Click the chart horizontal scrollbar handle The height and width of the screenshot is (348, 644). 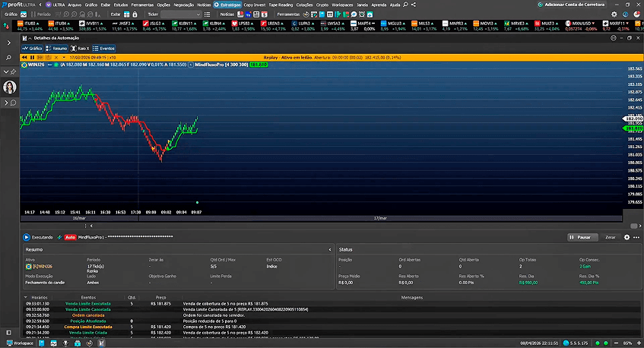(x=633, y=226)
